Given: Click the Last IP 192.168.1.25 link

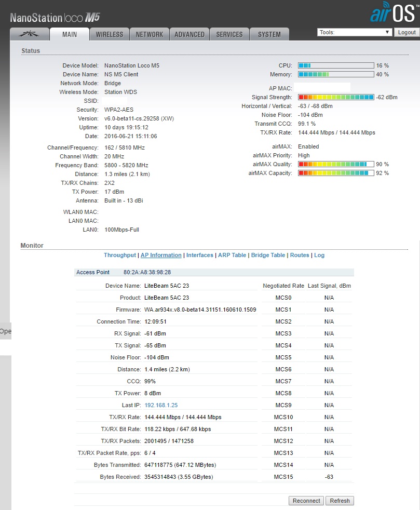Looking at the screenshot, I should 161,405.
